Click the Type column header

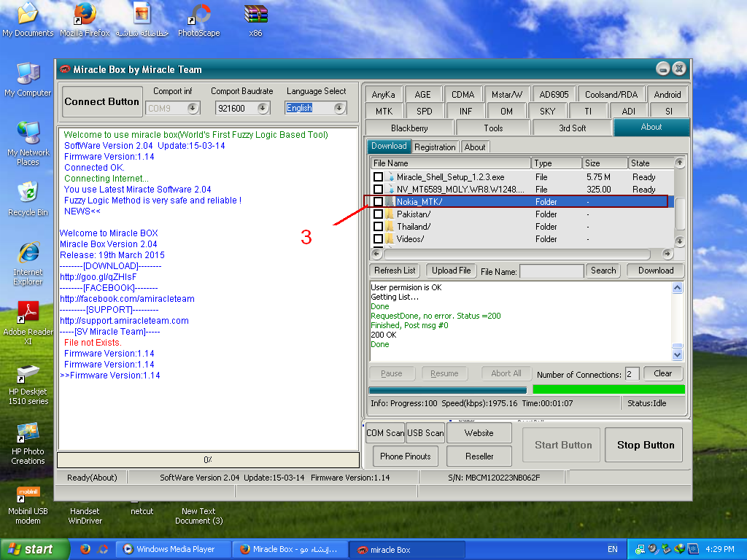tap(556, 163)
